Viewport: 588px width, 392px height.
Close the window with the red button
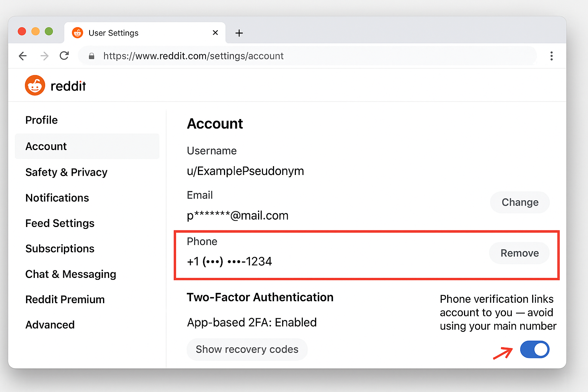pyautogui.click(x=22, y=31)
